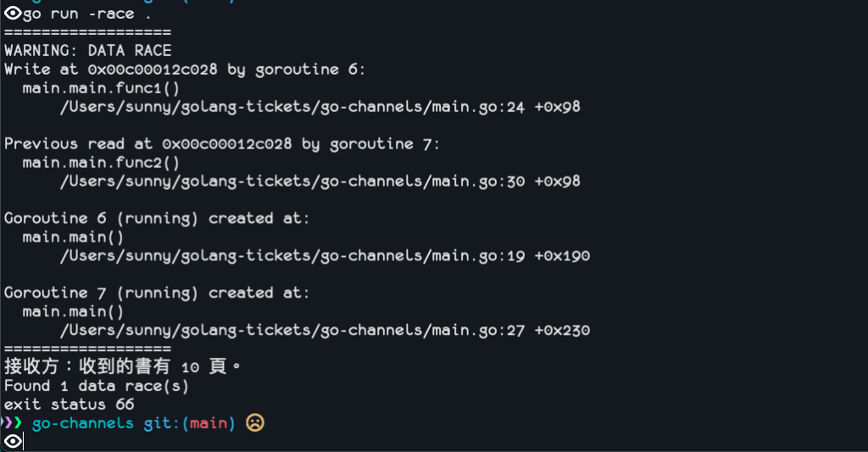Click the main.go:19 file path line
Screen dimensions: 868x452
pyautogui.click(x=325, y=255)
